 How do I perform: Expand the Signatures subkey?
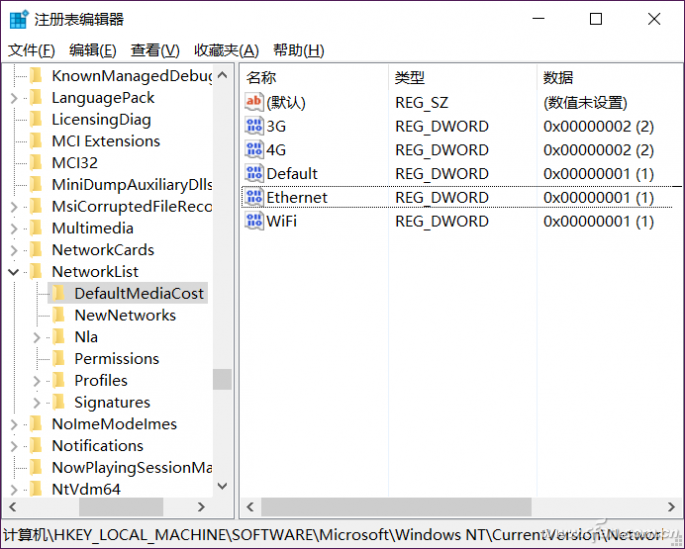click(x=37, y=403)
